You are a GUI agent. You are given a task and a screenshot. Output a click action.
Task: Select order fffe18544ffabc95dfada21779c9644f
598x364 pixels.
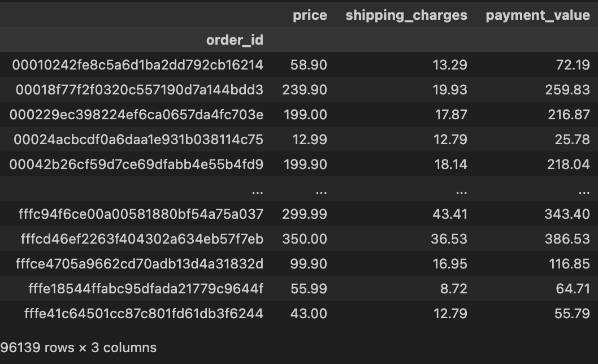(x=146, y=288)
